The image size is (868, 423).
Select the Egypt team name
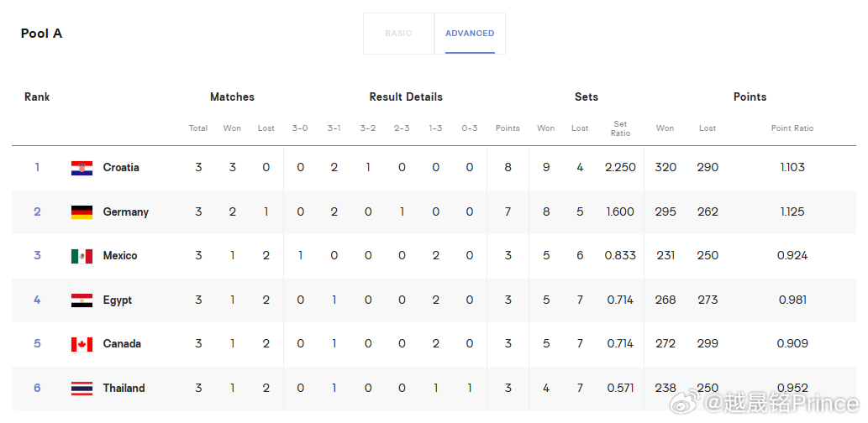[x=118, y=300]
